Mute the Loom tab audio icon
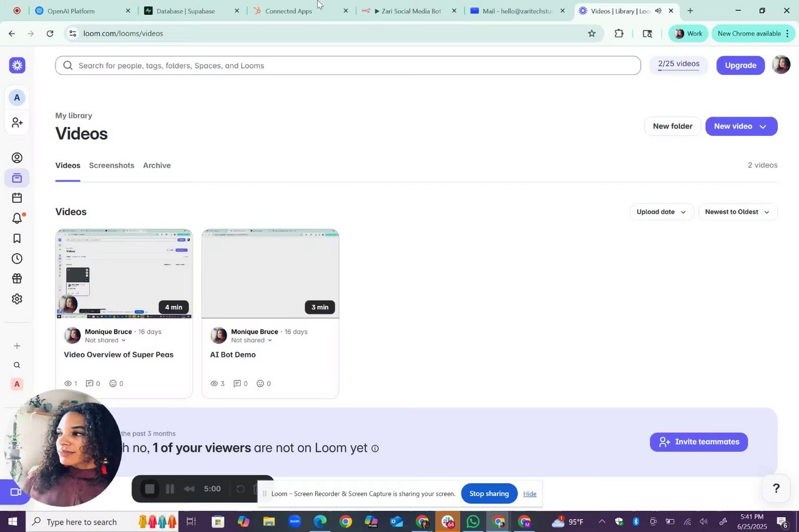 point(658,11)
